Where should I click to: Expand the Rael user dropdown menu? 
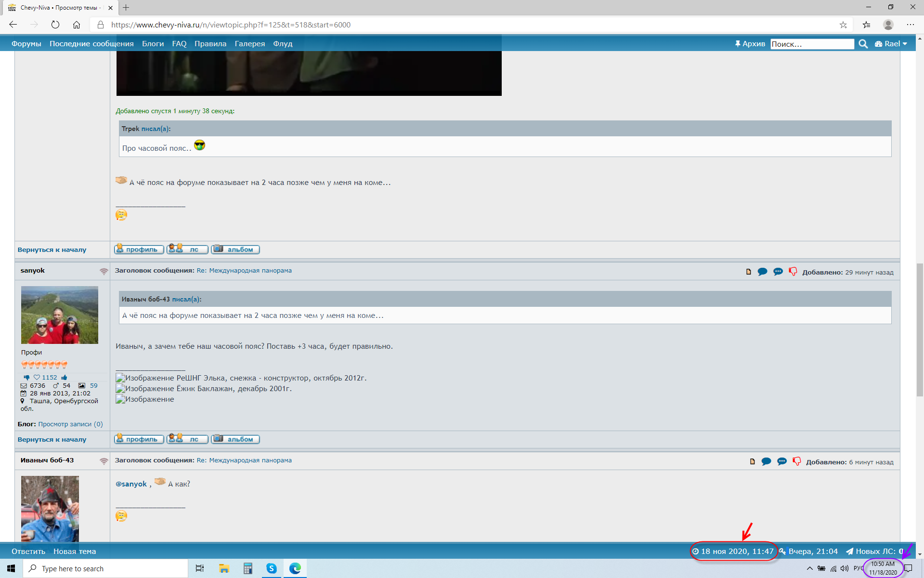tap(891, 44)
